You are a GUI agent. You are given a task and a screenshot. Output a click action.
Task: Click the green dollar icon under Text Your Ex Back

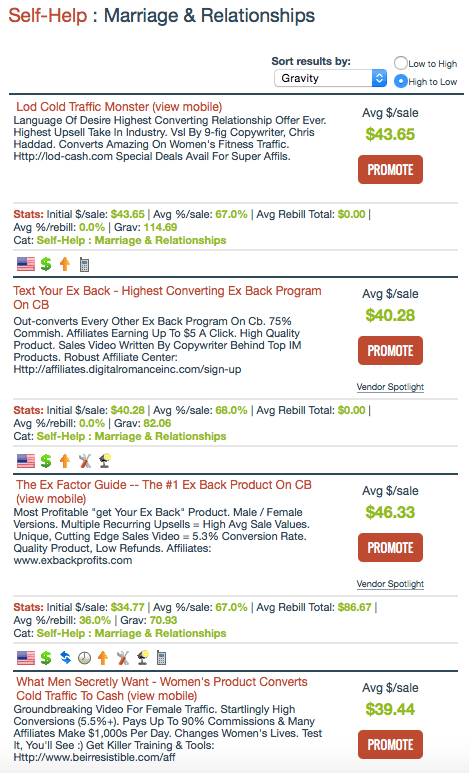(x=46, y=461)
